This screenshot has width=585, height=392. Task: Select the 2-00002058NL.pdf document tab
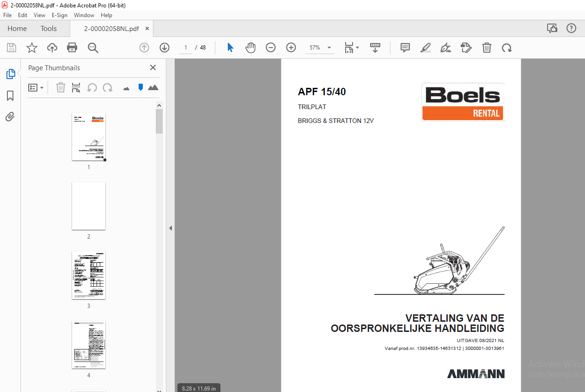point(111,28)
